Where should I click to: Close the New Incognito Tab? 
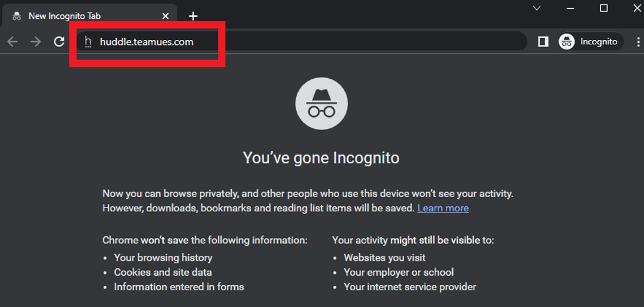tap(166, 16)
